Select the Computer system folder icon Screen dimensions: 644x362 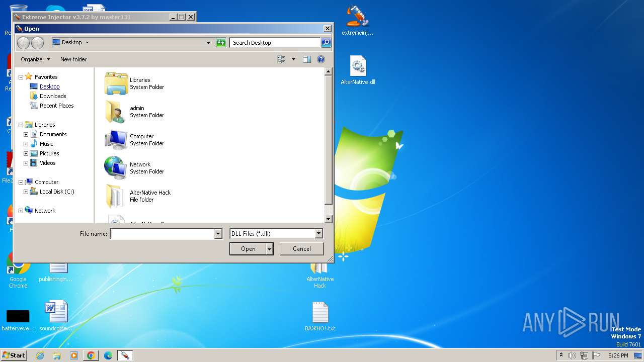point(116,140)
